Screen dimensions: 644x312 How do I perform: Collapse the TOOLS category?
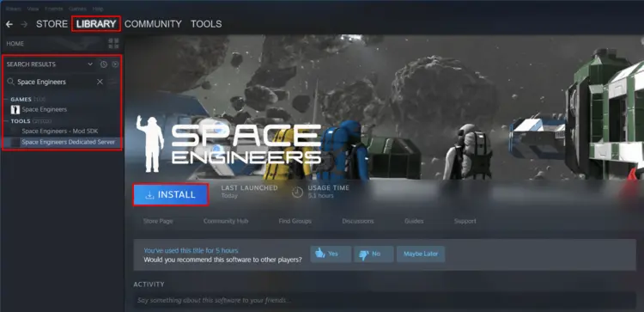click(7, 121)
